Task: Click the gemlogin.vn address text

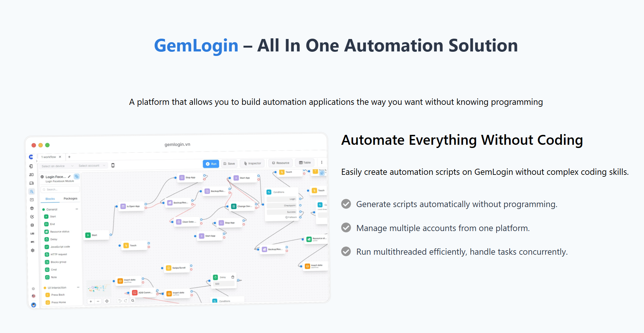Action: [177, 144]
